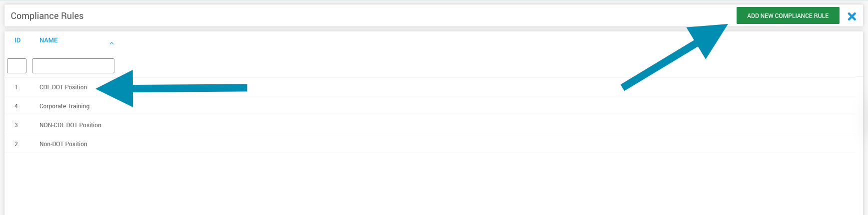Click the sort chevron next to NAME
This screenshot has height=215, width=868.
[111, 43]
